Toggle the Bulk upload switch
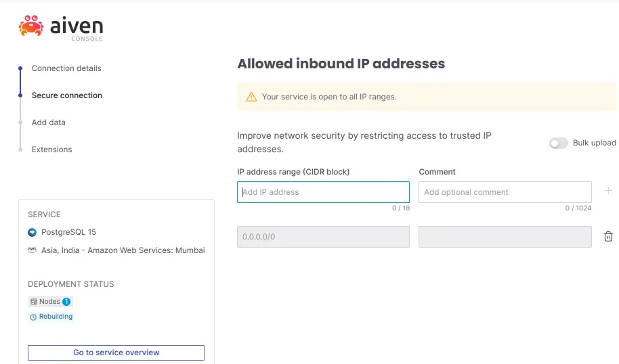 tap(558, 143)
